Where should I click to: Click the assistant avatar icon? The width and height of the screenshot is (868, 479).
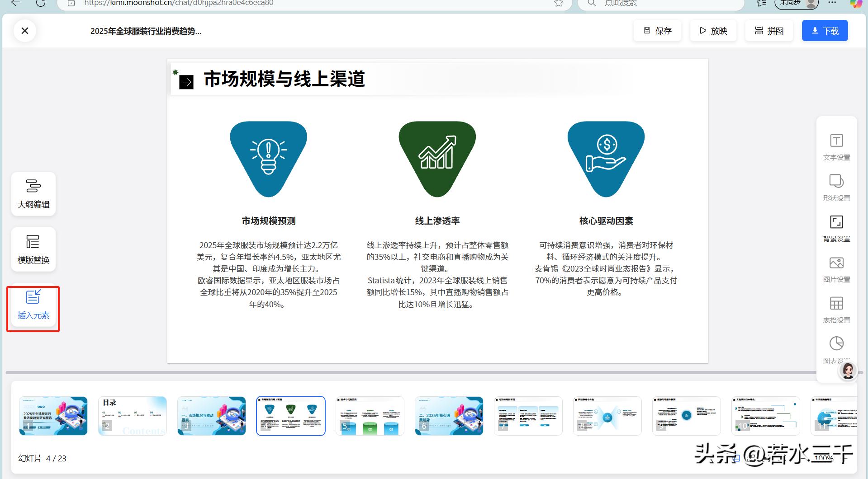click(848, 371)
